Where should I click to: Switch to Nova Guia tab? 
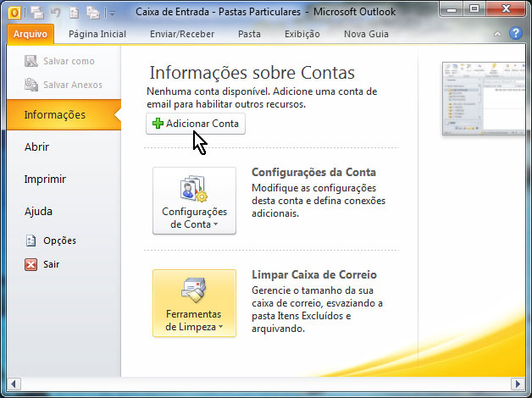[366, 34]
